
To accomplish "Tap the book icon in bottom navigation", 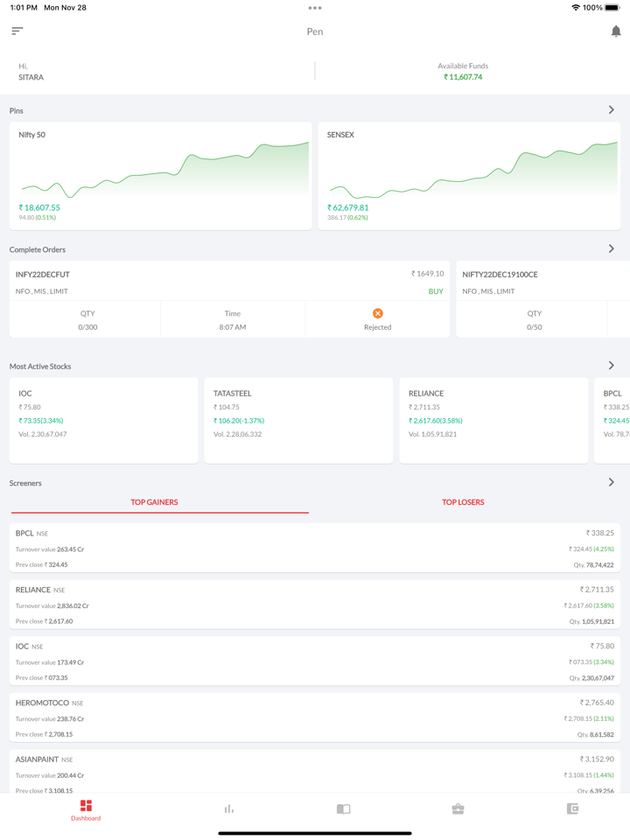I will [x=343, y=809].
